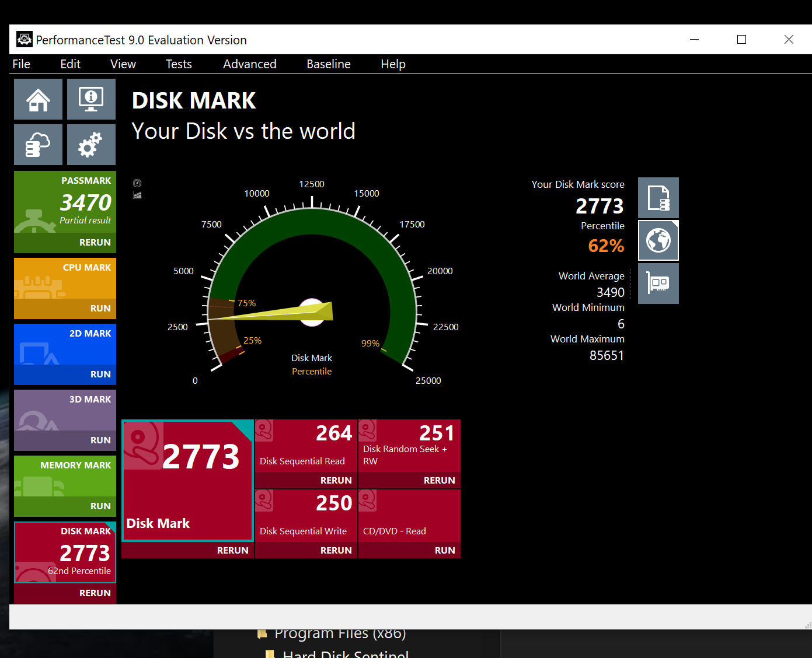Click the 250 Disk Sequential Write score
This screenshot has width=812, height=658.
334,503
